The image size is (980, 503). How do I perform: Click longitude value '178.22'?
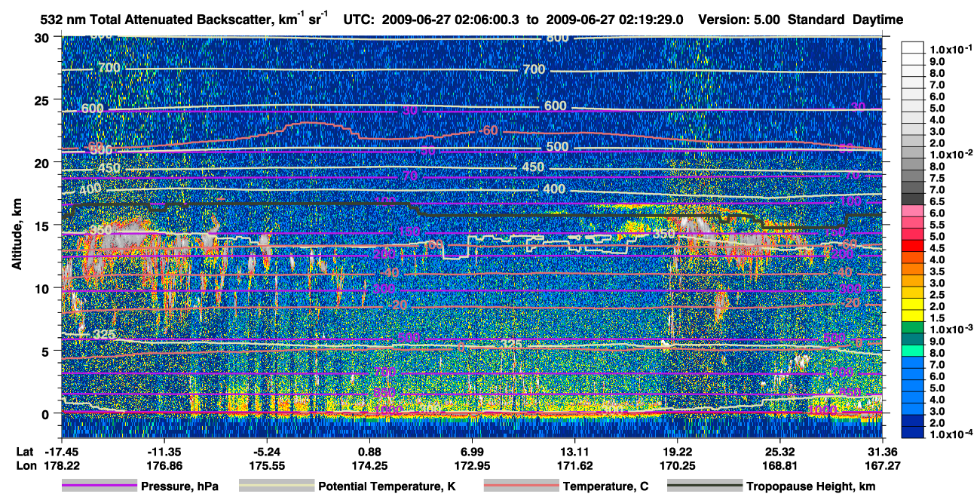coord(61,466)
